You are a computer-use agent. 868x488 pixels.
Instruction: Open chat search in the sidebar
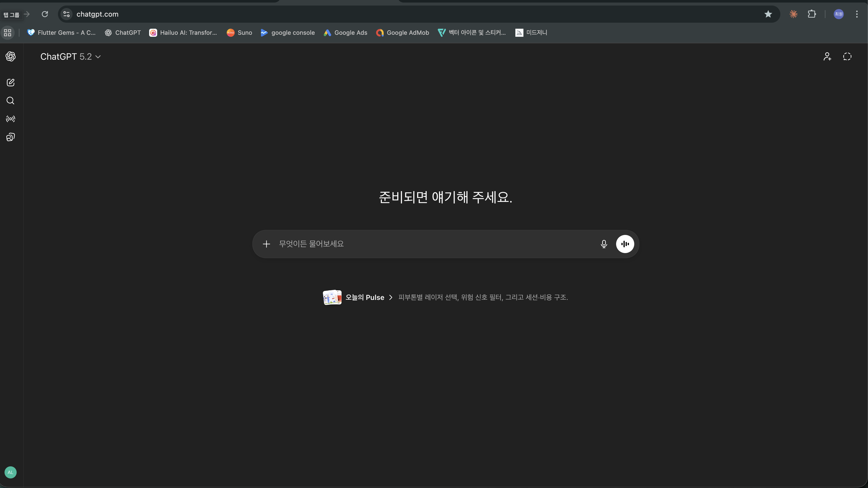(x=10, y=100)
